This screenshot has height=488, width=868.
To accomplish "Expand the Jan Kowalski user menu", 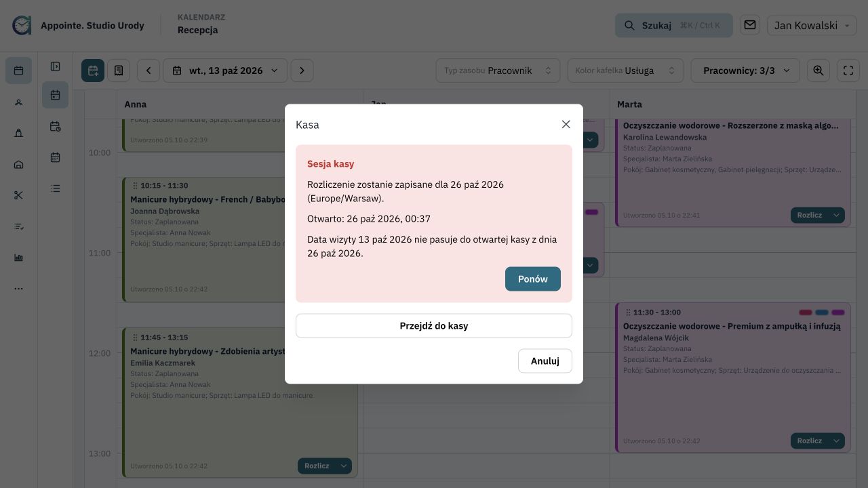I will point(812,26).
